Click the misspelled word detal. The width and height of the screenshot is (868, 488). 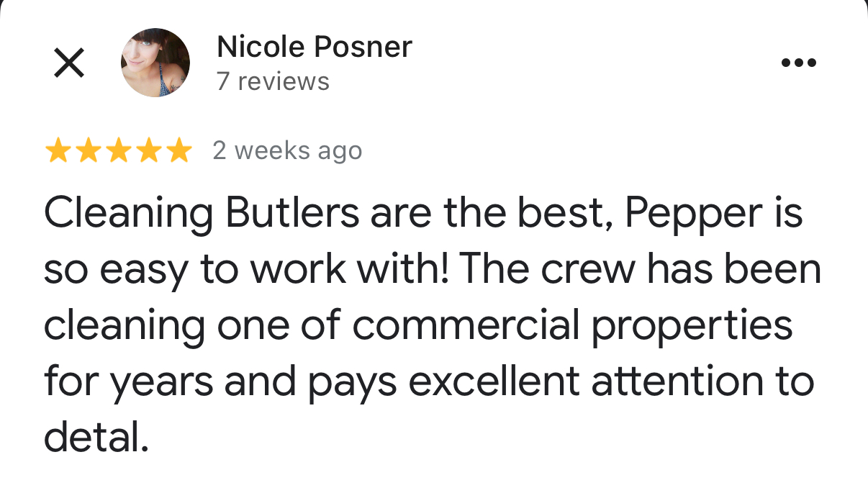coord(96,436)
